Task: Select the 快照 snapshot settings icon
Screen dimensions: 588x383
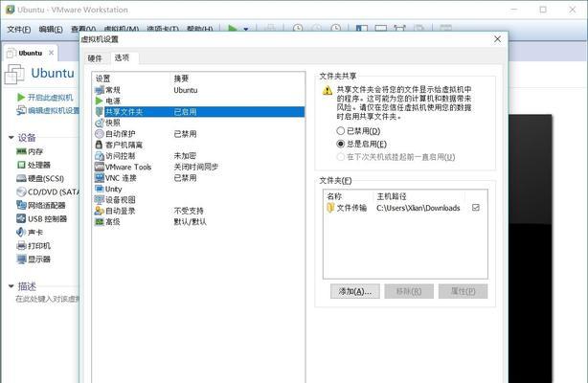Action: tap(100, 123)
